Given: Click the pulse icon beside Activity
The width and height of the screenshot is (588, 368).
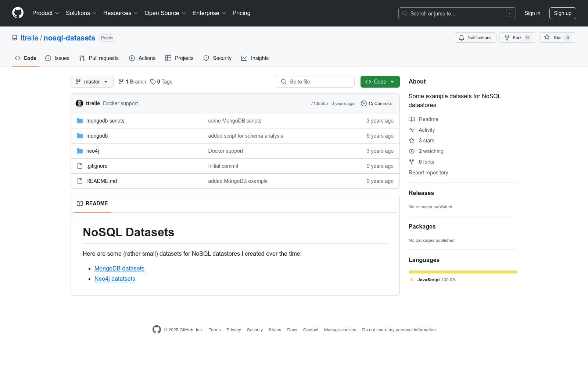Looking at the screenshot, I should (412, 130).
